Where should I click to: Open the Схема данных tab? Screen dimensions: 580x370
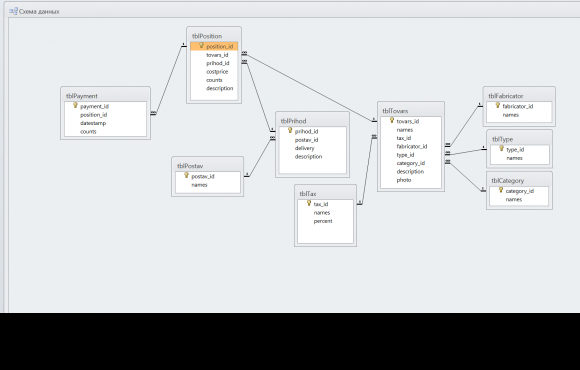[x=34, y=11]
